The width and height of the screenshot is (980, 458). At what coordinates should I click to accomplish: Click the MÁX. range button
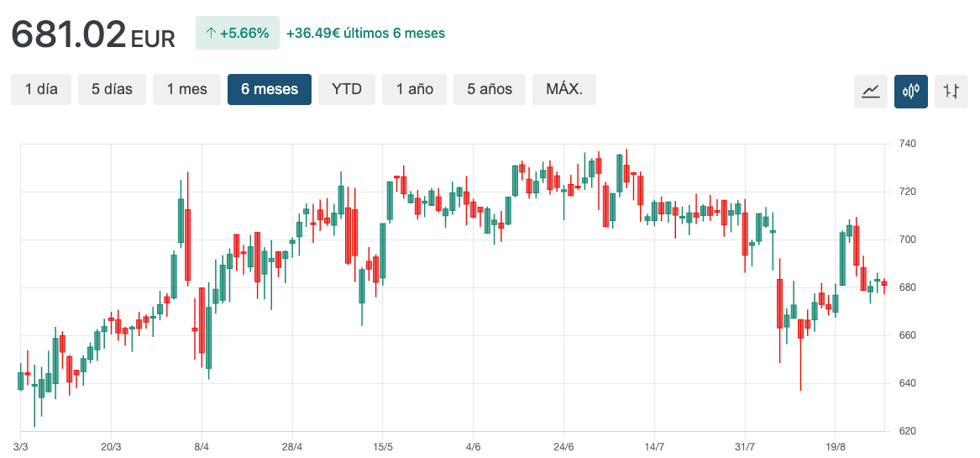tap(564, 89)
